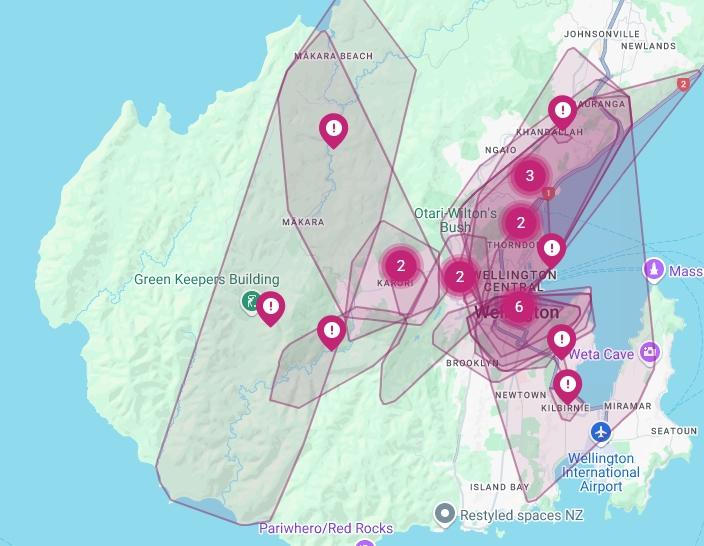Open the Otari-Wilton's Bush place label
Image resolution: width=704 pixels, height=546 pixels.
coord(455,220)
